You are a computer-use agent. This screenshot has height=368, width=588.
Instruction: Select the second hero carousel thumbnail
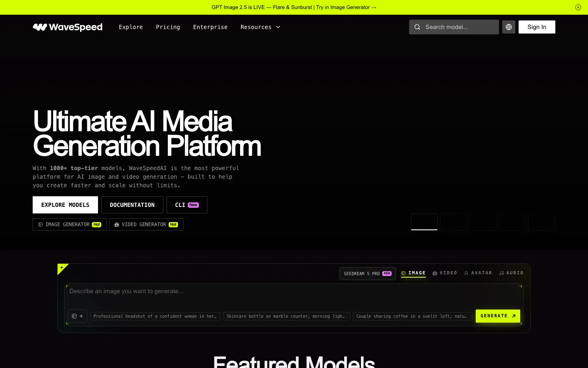[454, 222]
